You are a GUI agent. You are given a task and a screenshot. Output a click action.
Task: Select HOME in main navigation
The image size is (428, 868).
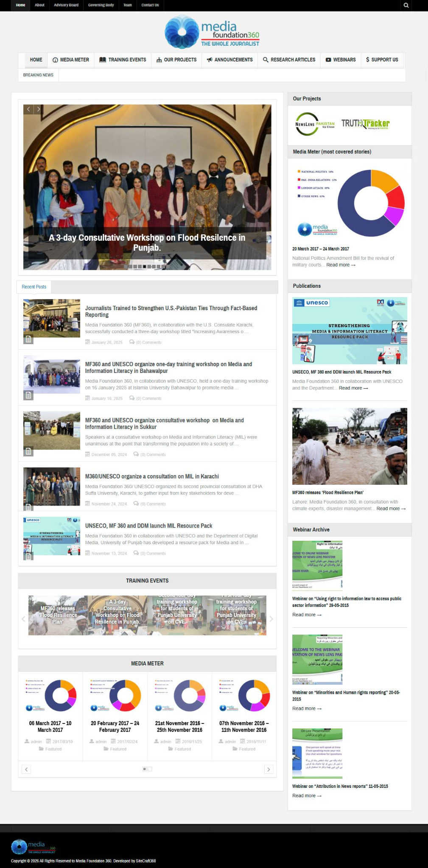[36, 60]
